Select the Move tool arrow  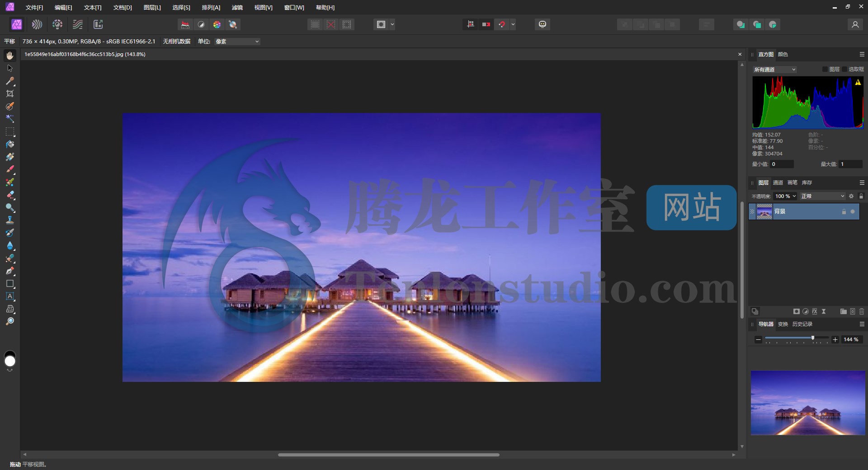coord(10,68)
